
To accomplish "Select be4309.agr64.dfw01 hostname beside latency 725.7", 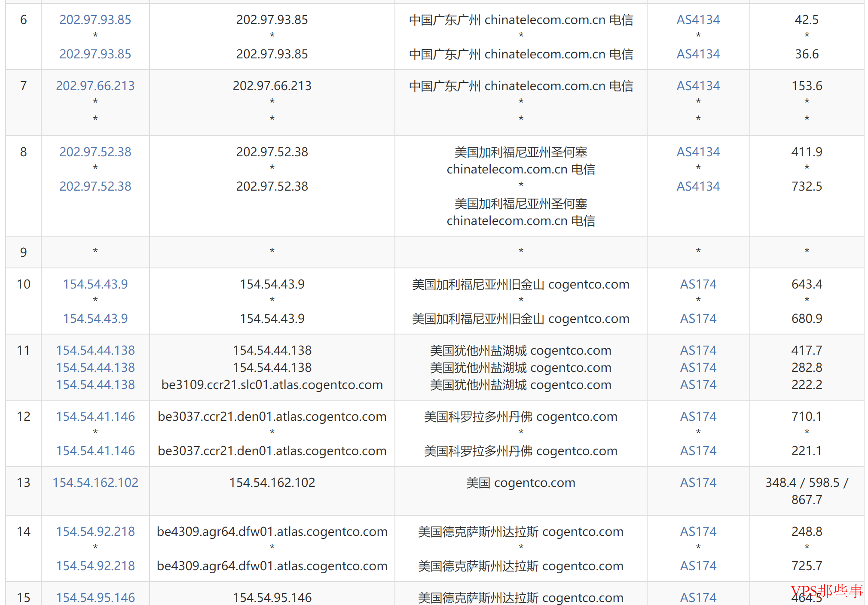I will click(272, 566).
